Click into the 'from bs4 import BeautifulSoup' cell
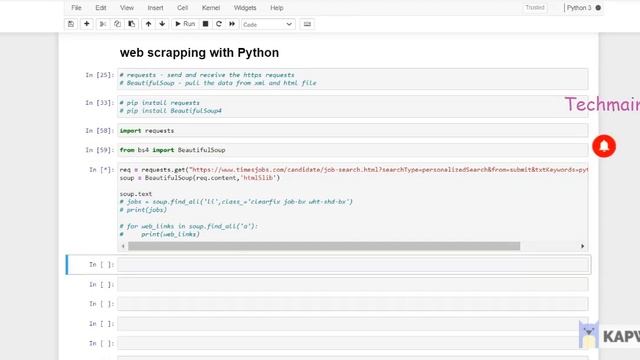640x360 pixels. pyautogui.click(x=353, y=150)
